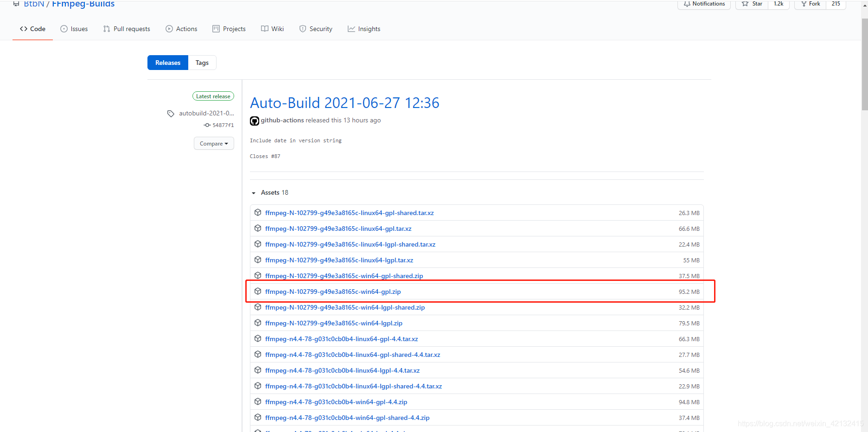Click the Latest release badge
868x432 pixels.
point(213,96)
